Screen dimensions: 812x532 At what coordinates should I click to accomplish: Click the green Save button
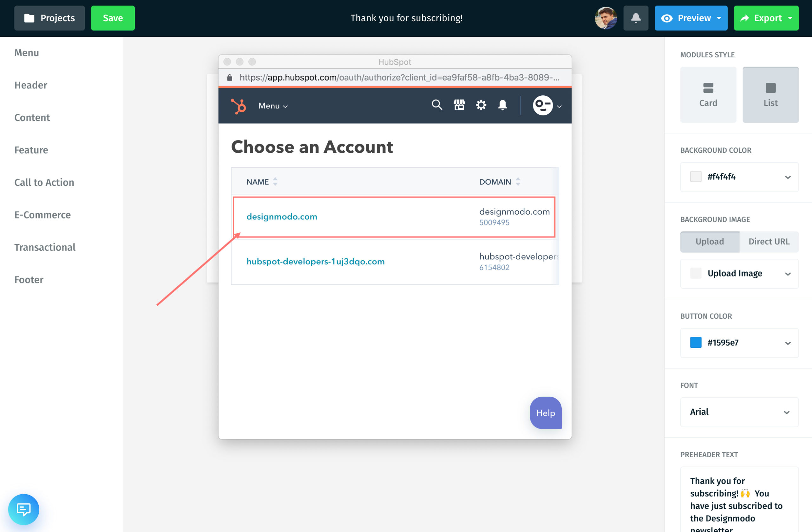point(113,18)
